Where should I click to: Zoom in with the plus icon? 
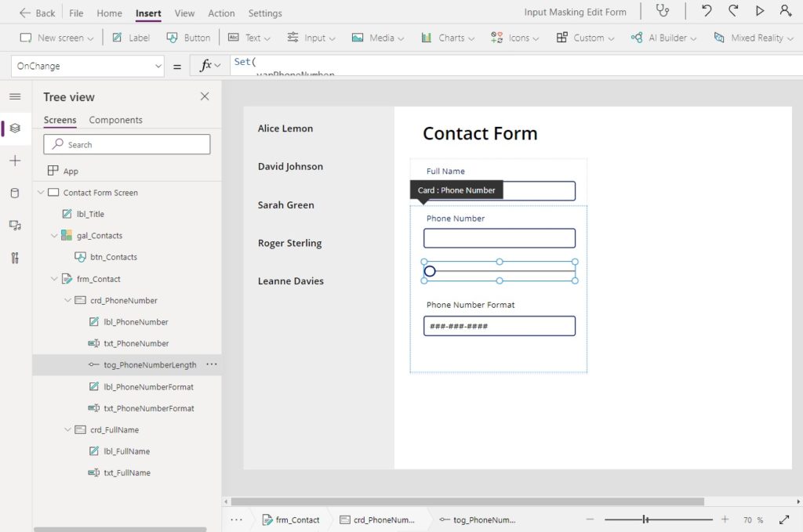point(725,519)
